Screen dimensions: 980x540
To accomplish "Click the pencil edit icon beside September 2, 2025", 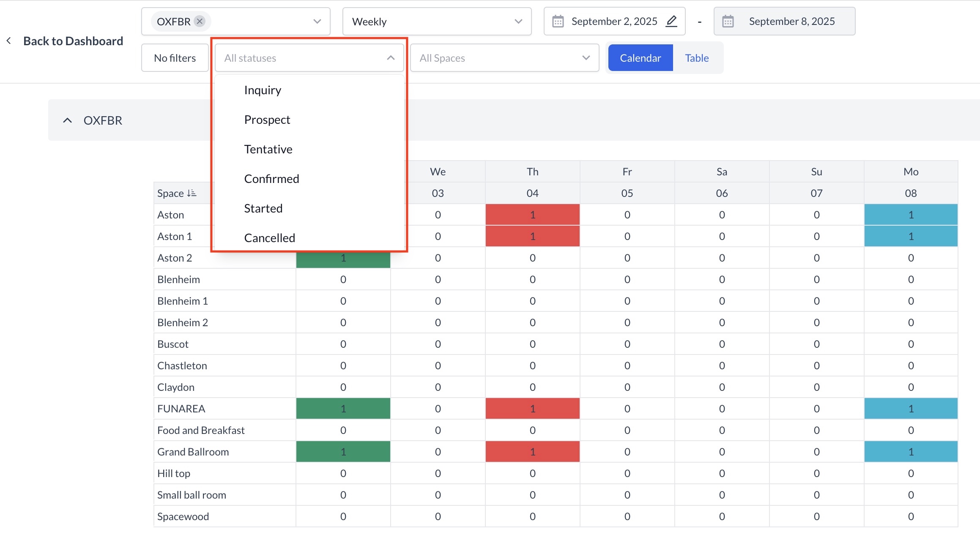I will tap(671, 21).
